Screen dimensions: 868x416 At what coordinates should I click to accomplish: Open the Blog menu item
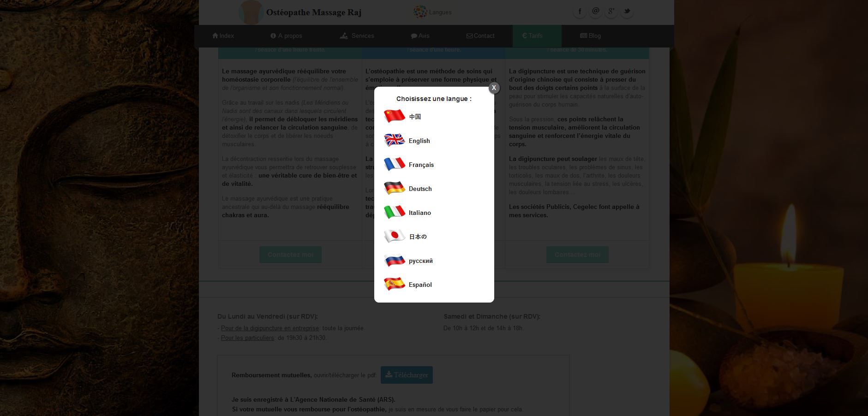590,36
